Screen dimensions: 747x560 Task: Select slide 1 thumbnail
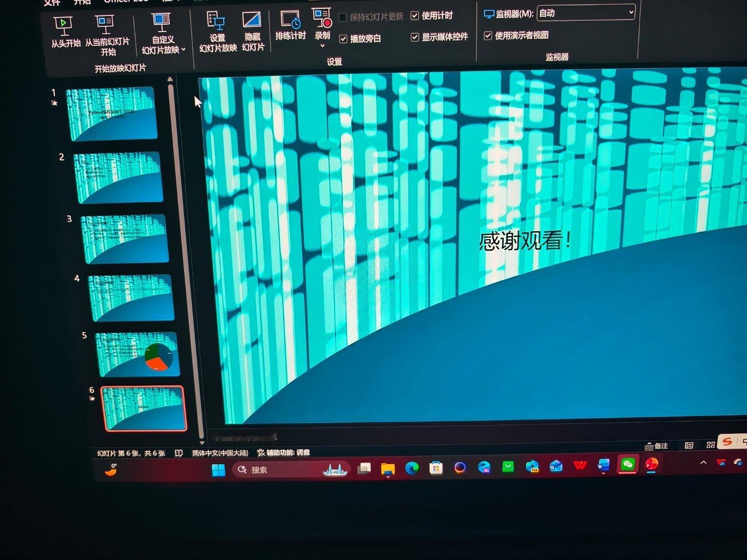pyautogui.click(x=111, y=113)
